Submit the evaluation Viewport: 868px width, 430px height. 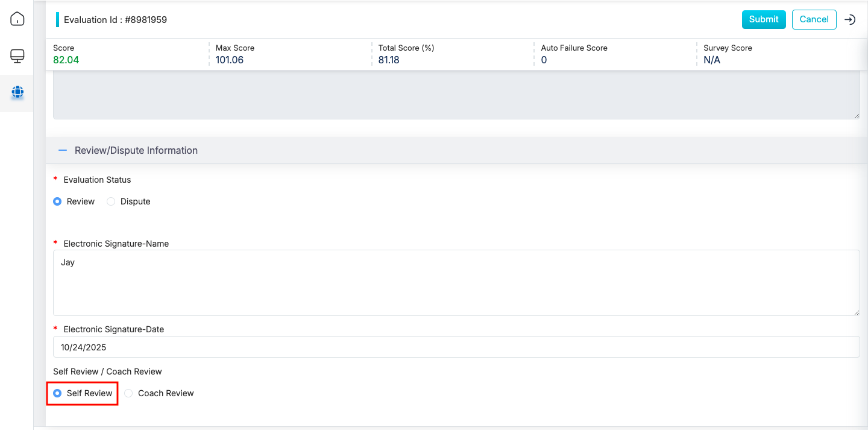763,19
